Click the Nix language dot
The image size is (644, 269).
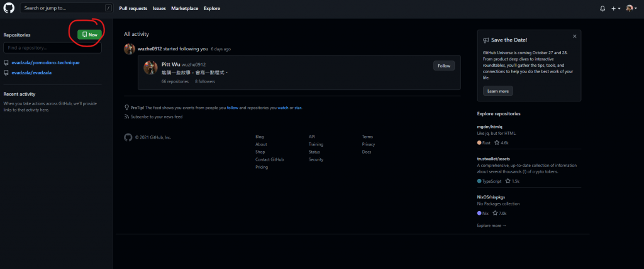tap(479, 214)
